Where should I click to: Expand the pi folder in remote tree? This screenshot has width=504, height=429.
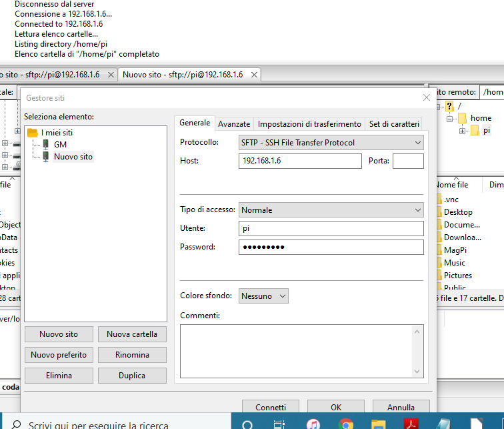[x=463, y=131]
